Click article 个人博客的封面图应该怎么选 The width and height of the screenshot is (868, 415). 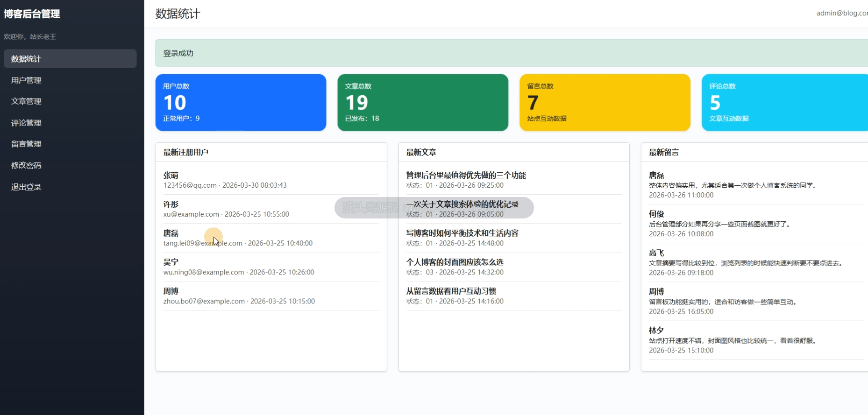[455, 262]
